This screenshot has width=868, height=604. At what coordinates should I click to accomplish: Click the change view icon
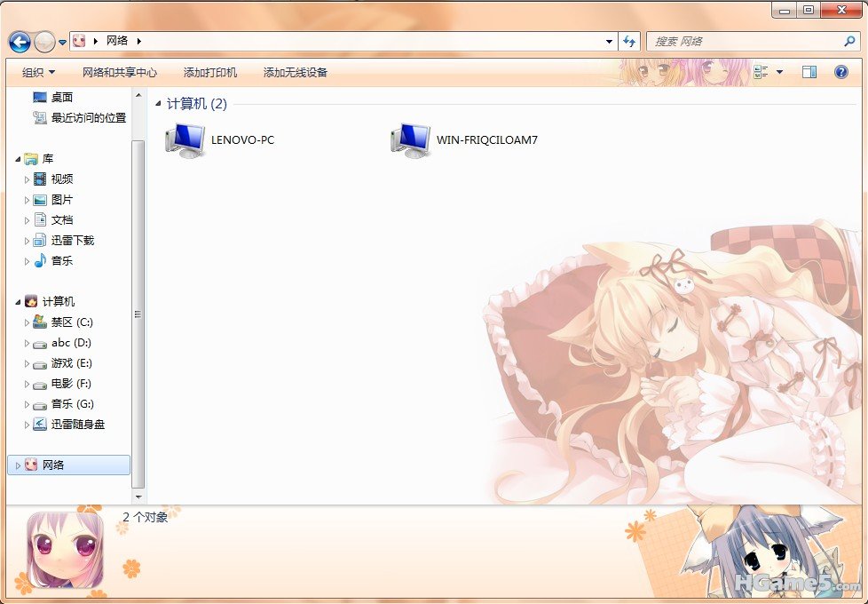coord(761,72)
